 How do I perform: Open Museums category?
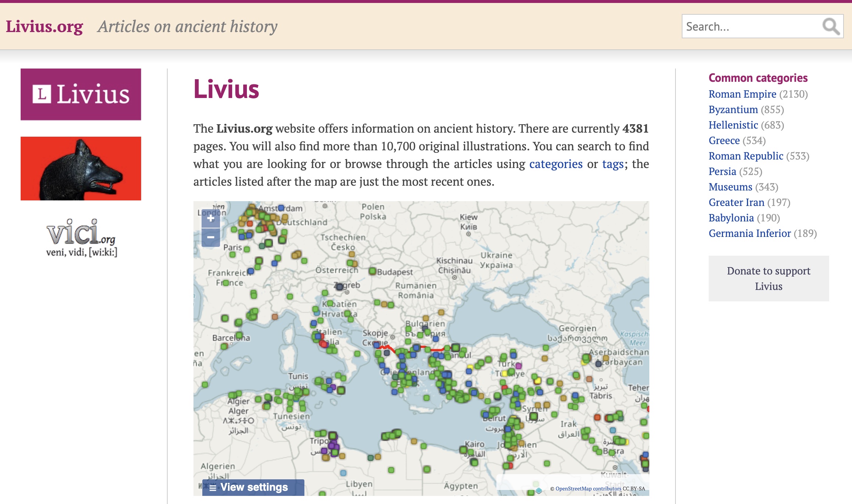[x=730, y=187]
